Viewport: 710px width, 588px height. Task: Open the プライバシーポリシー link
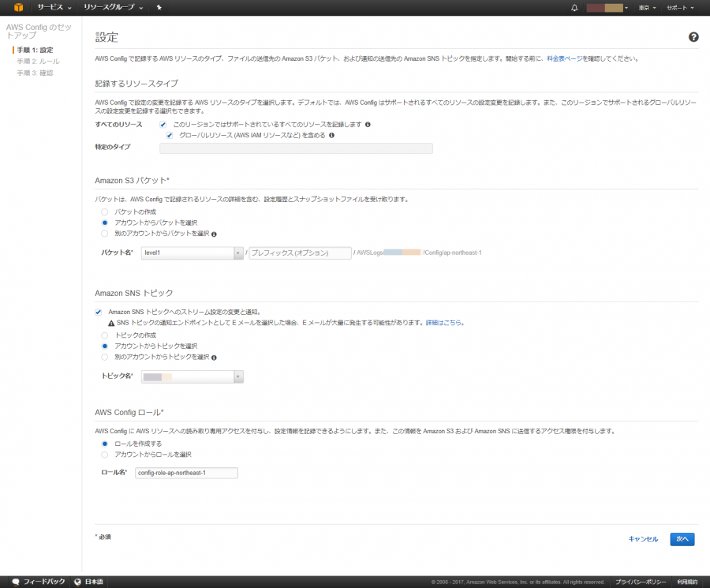[x=641, y=582]
